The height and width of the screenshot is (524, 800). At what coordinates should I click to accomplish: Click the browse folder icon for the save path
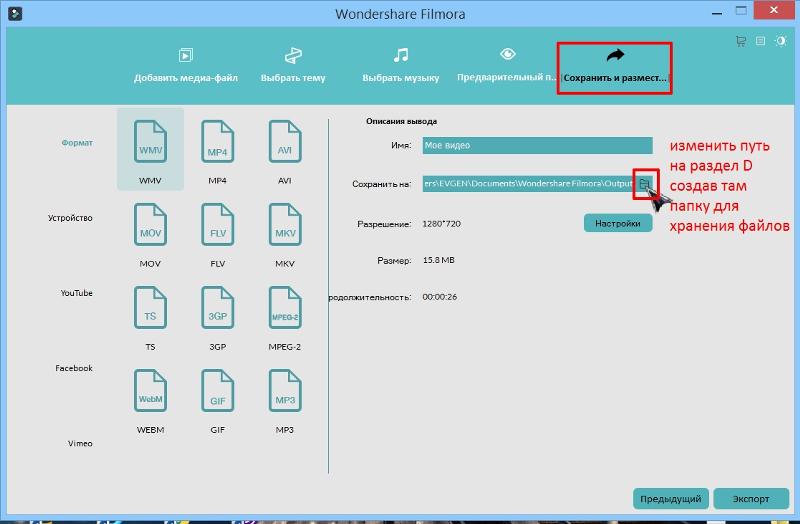(x=645, y=183)
